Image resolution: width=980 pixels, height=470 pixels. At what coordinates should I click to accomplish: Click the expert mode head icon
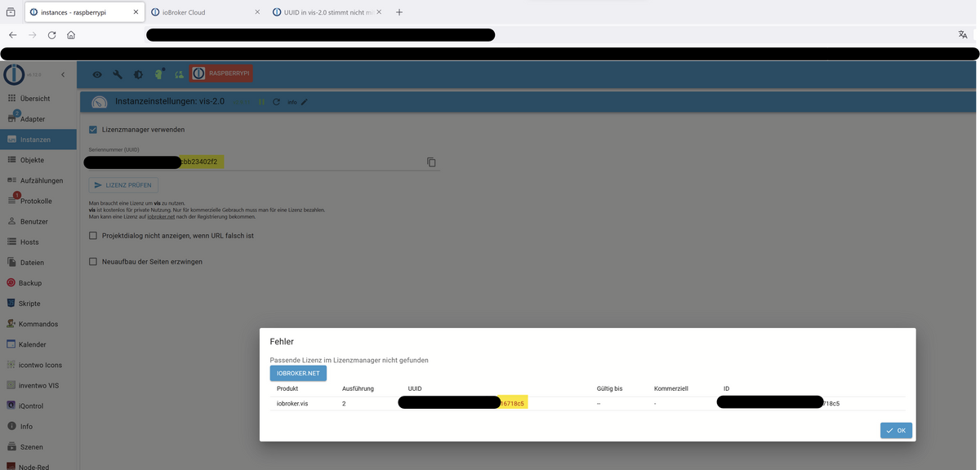(159, 74)
